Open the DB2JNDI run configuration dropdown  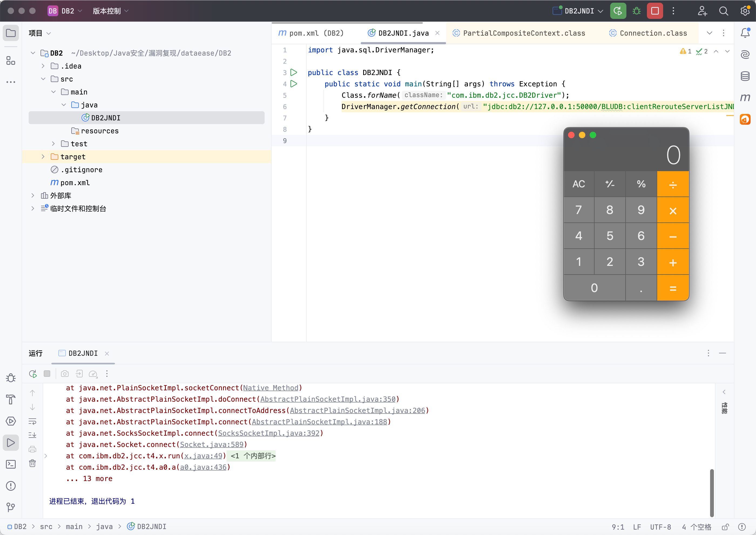click(x=578, y=11)
